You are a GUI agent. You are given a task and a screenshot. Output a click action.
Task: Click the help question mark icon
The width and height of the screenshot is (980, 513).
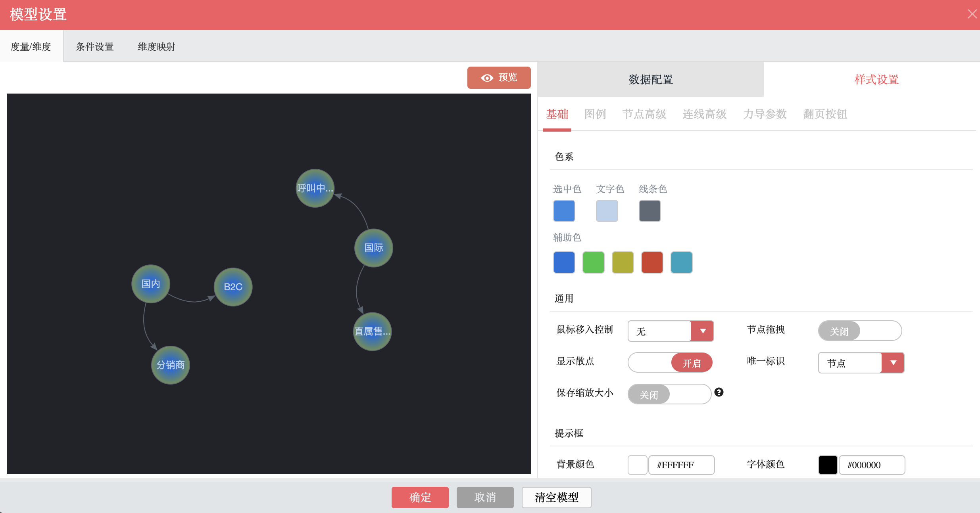(719, 392)
